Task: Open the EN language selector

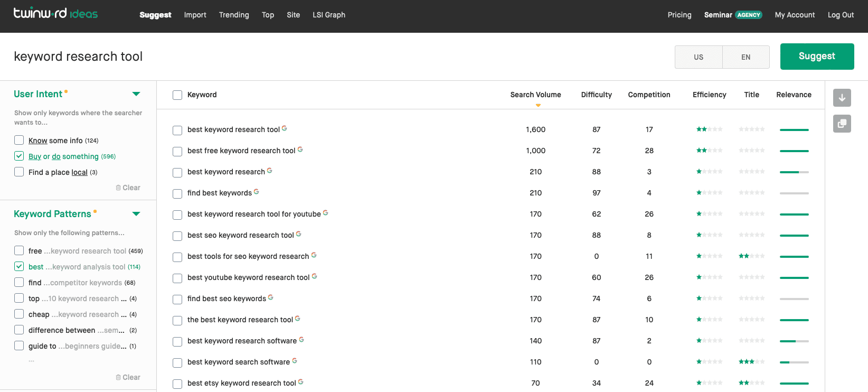Action: [746, 57]
